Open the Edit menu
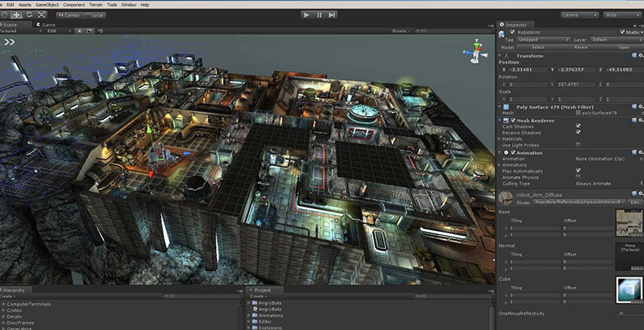Viewport: 644px width, 330px height. pyautogui.click(x=11, y=5)
